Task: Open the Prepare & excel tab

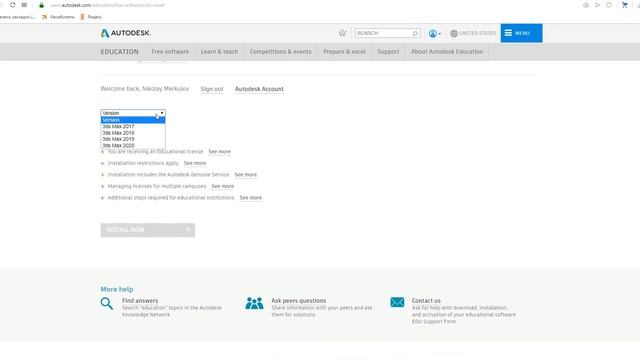Action: [x=344, y=52]
